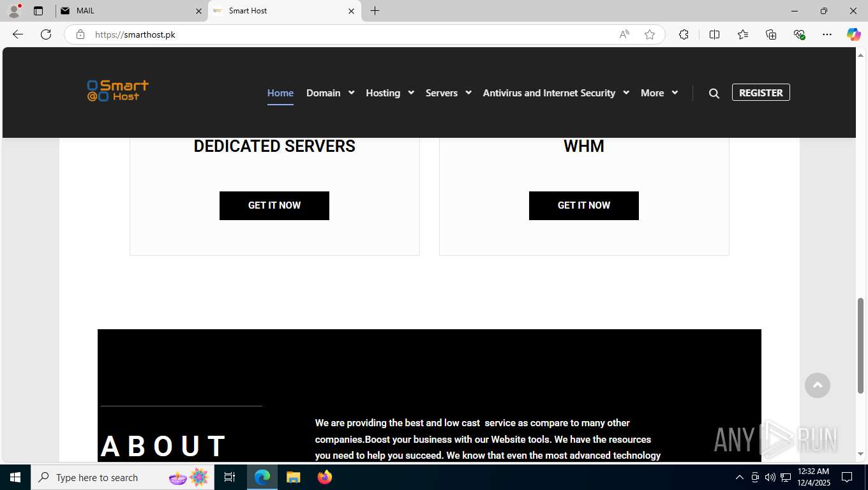868x490 pixels.
Task: Click GET IT NOW under Dedicated Servers
Action: pyautogui.click(x=274, y=205)
